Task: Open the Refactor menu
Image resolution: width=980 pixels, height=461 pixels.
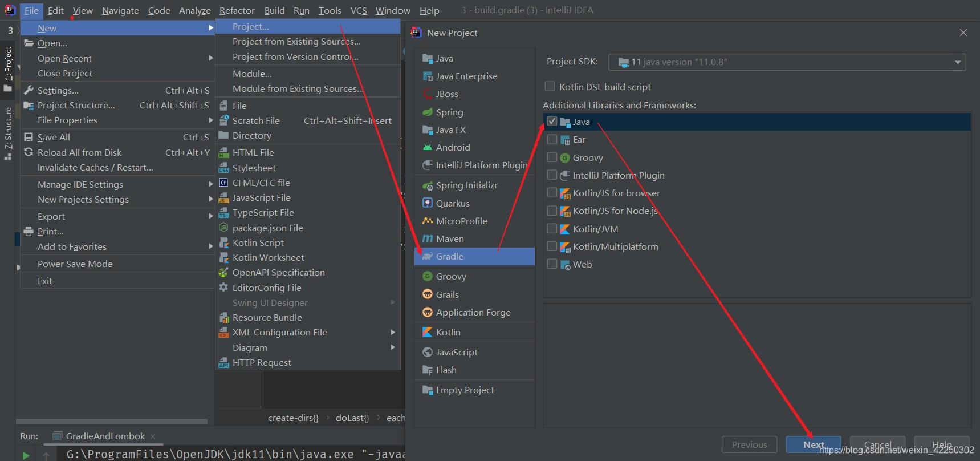Action: click(237, 10)
